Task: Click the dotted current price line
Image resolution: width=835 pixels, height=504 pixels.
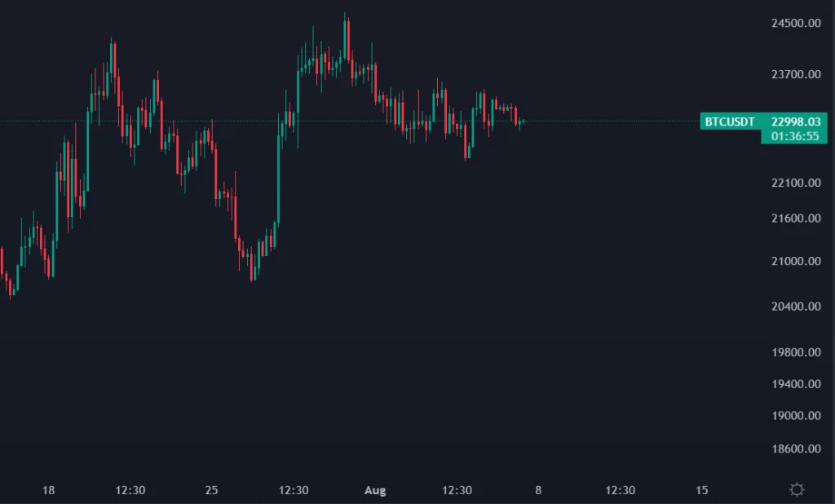Action: tap(612, 122)
